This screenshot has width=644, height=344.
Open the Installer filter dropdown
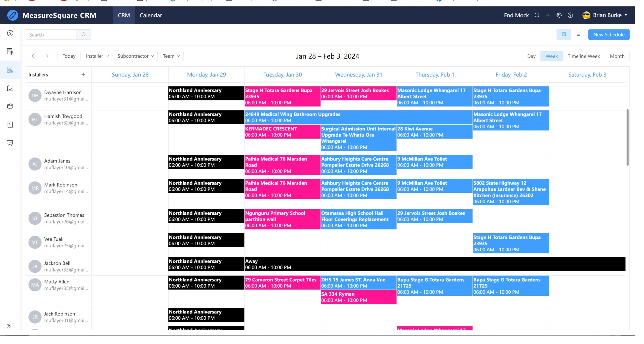(x=97, y=56)
